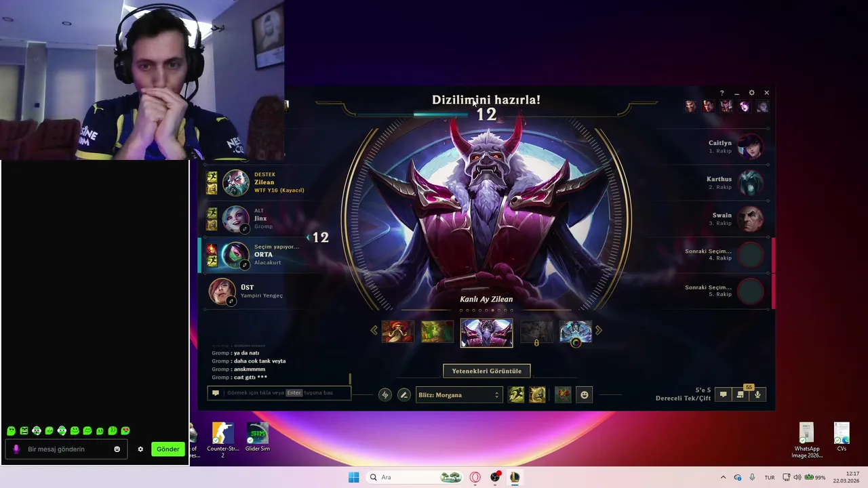Open the chroma color wheel on last skin
Image resolution: width=868 pixels, height=488 pixels.
click(x=576, y=342)
